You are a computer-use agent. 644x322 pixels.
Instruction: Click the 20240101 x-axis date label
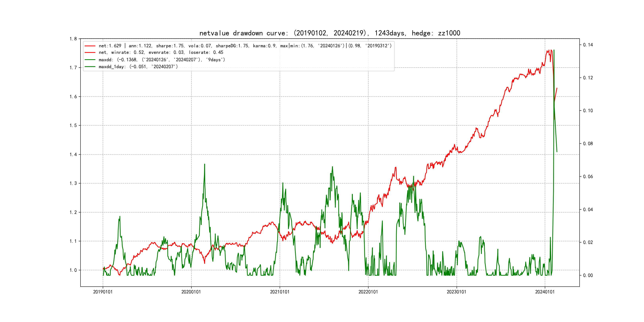545,292
